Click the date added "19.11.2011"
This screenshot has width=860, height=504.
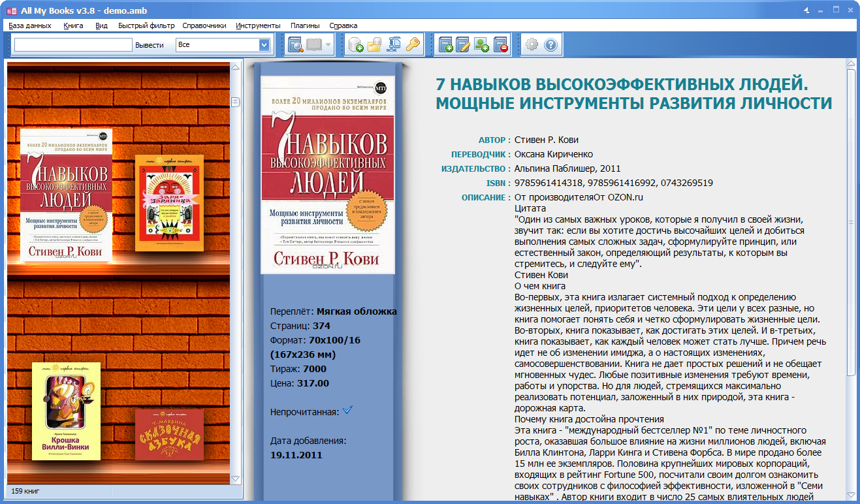pos(296,455)
